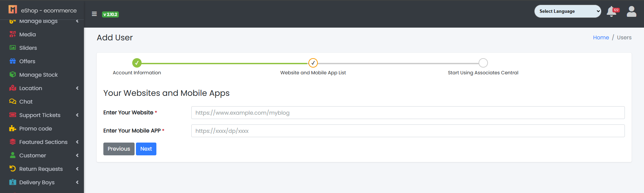The image size is (644, 193).
Task: Expand the Delivery Boys submenu arrow
Action: (x=77, y=182)
